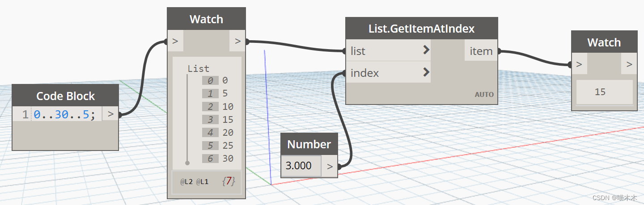Click the output port of the list Watch node

[237, 42]
